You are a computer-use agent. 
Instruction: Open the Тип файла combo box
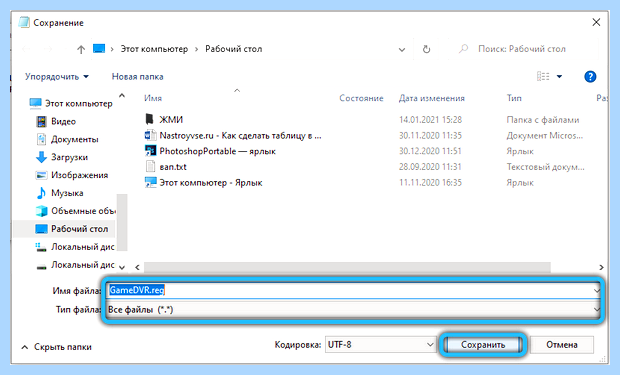point(353,309)
